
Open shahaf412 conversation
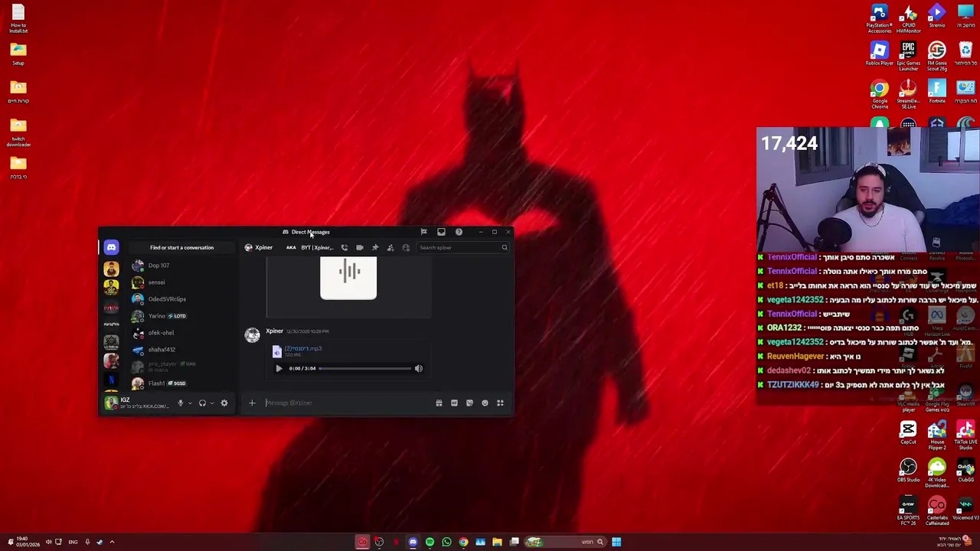(181, 350)
